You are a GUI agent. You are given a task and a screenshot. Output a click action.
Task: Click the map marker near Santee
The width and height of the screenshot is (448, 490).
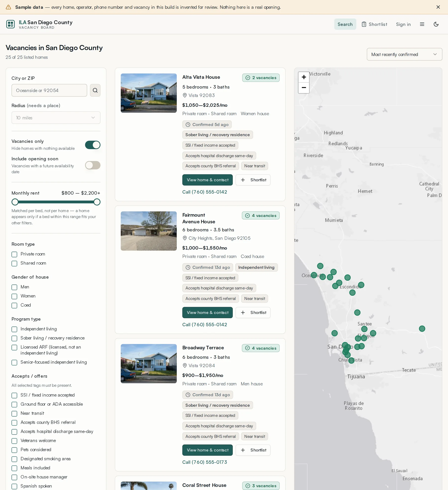[364, 329]
